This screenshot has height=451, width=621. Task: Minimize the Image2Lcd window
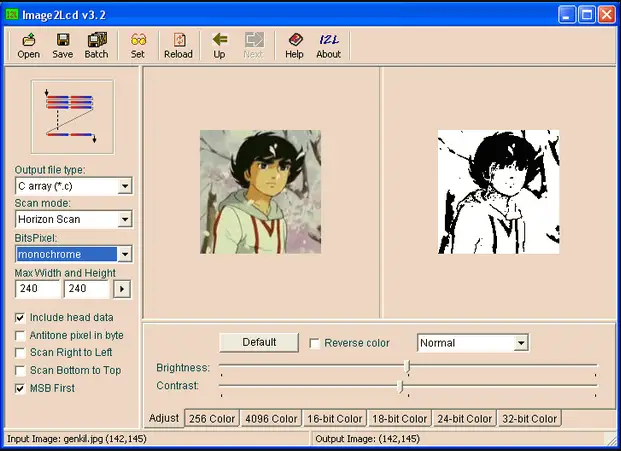[x=567, y=15]
